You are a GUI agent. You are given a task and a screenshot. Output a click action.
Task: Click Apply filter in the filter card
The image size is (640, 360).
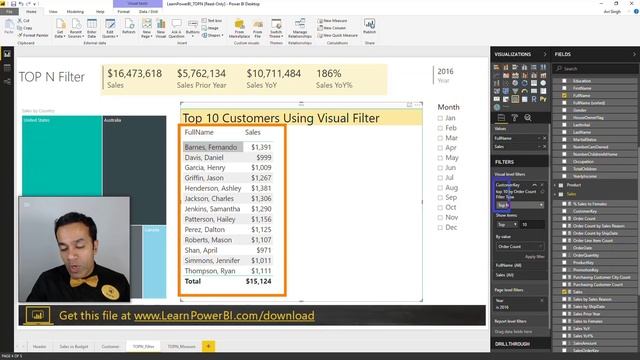point(534,257)
